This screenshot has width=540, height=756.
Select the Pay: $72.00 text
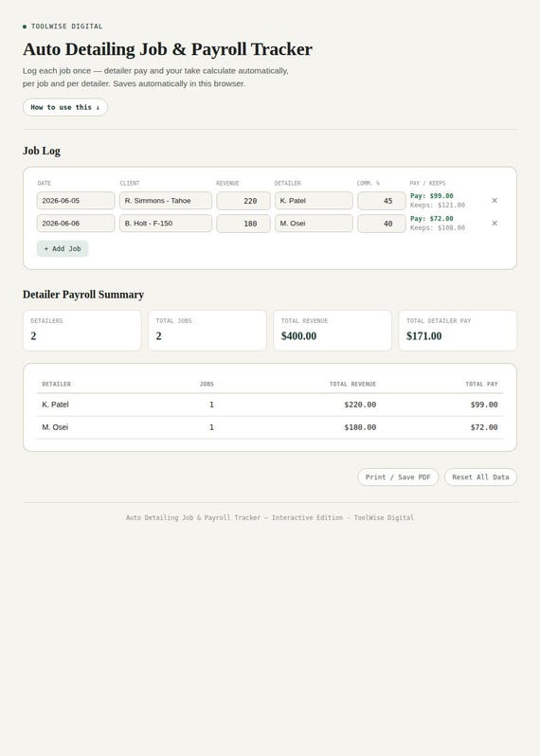[431, 219]
